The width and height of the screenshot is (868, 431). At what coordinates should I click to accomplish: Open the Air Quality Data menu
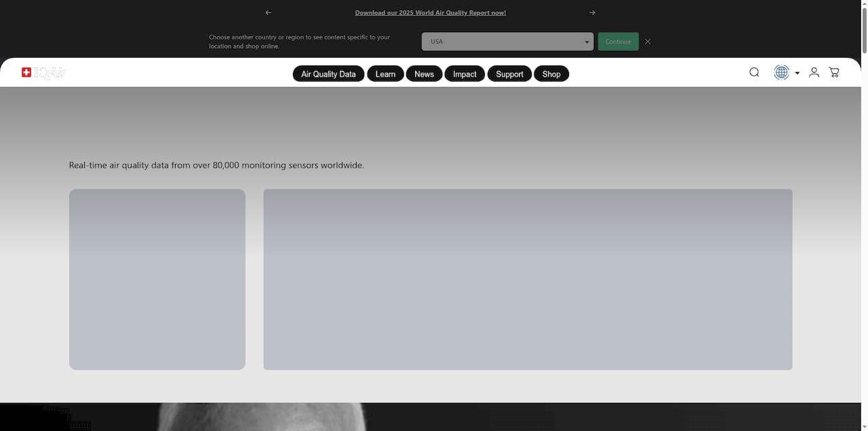(328, 74)
